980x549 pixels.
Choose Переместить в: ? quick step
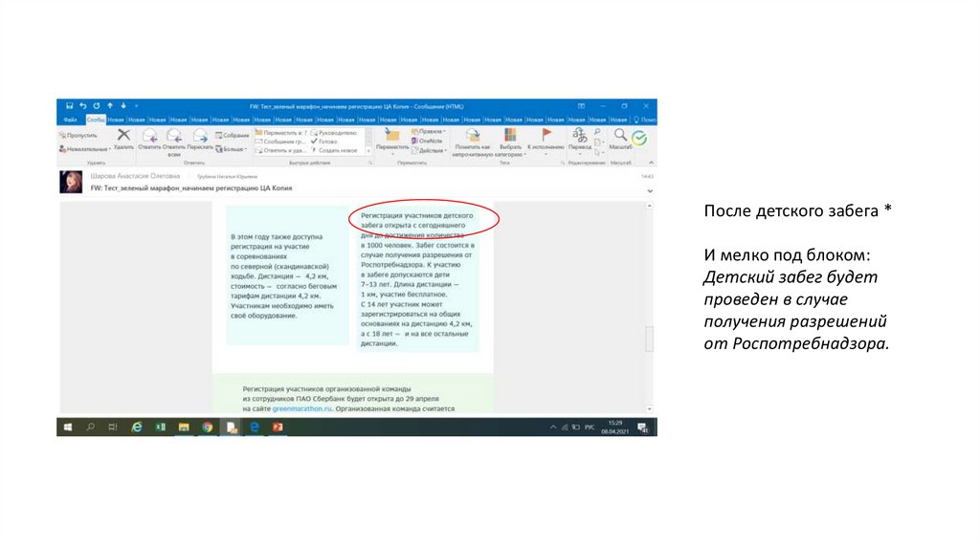pyautogui.click(x=280, y=133)
